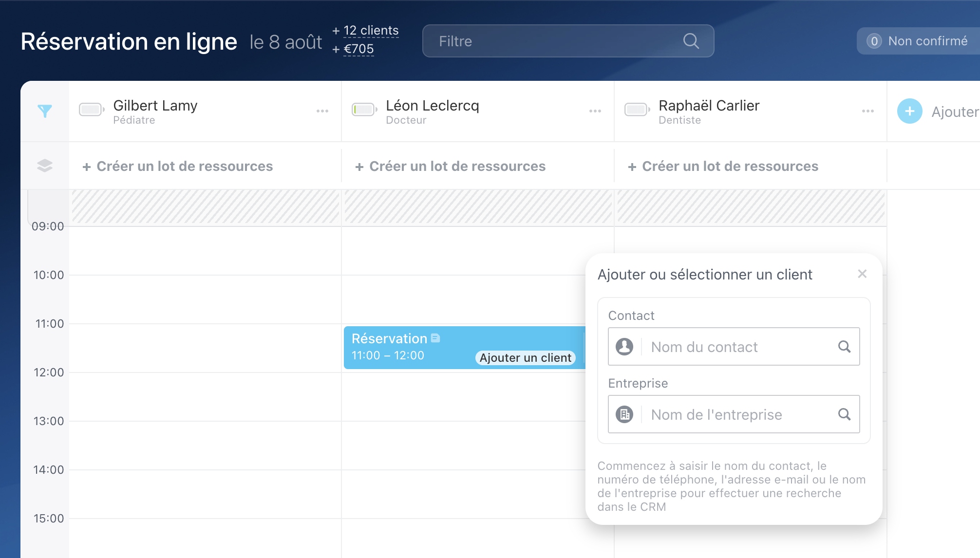Click the contact person avatar icon
Viewport: 980px width, 558px height.
point(624,347)
